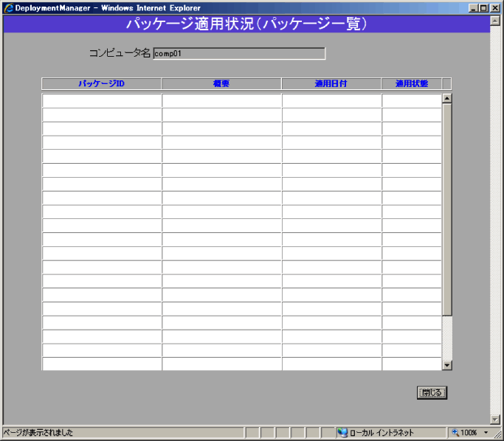Sort by 概要 column header
Screen dimensions: 504x441
coord(221,83)
